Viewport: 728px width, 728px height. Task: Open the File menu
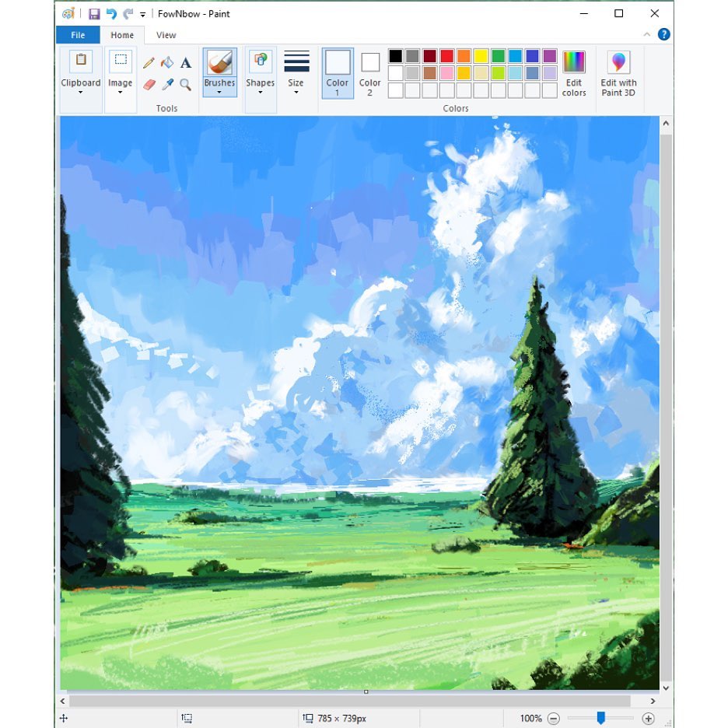pyautogui.click(x=78, y=35)
